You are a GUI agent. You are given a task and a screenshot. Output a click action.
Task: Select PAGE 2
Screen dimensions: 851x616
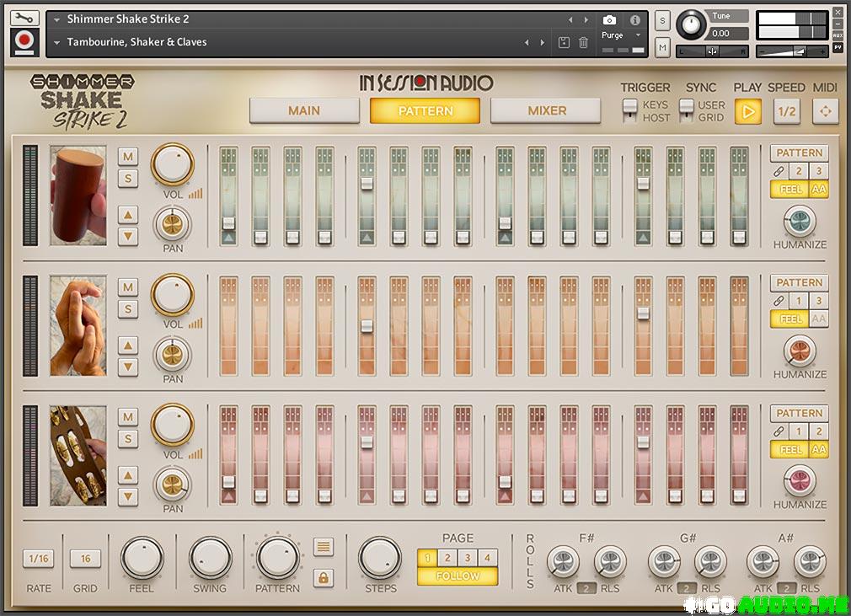pos(447,558)
